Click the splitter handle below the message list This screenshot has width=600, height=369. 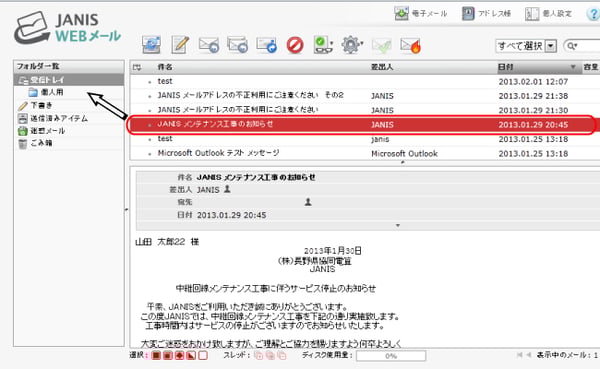402,163
